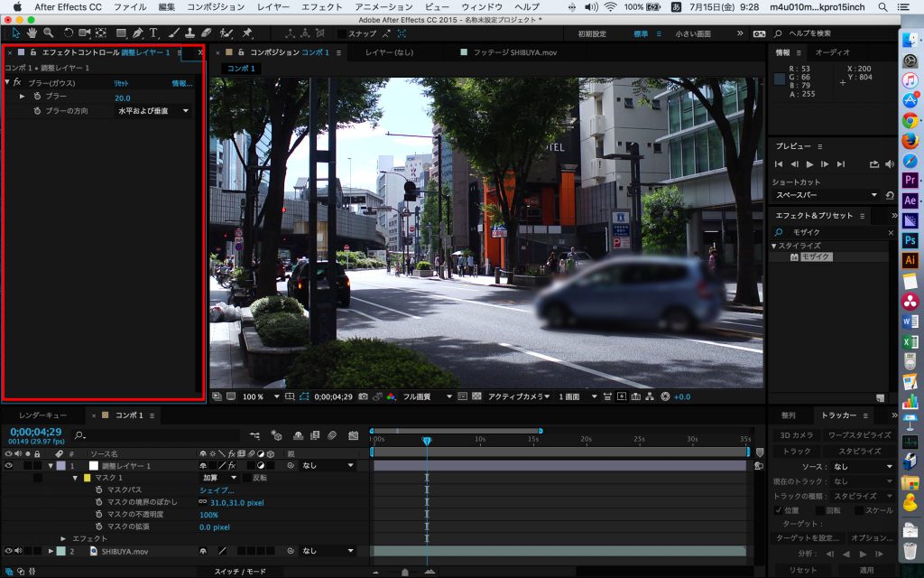Select the Selection tool in the toolbar

pos(14,34)
